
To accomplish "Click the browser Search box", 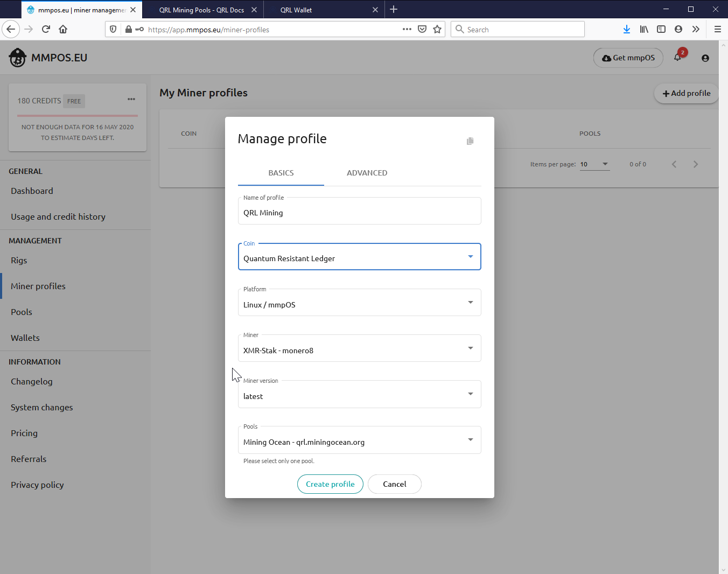I will coord(517,29).
